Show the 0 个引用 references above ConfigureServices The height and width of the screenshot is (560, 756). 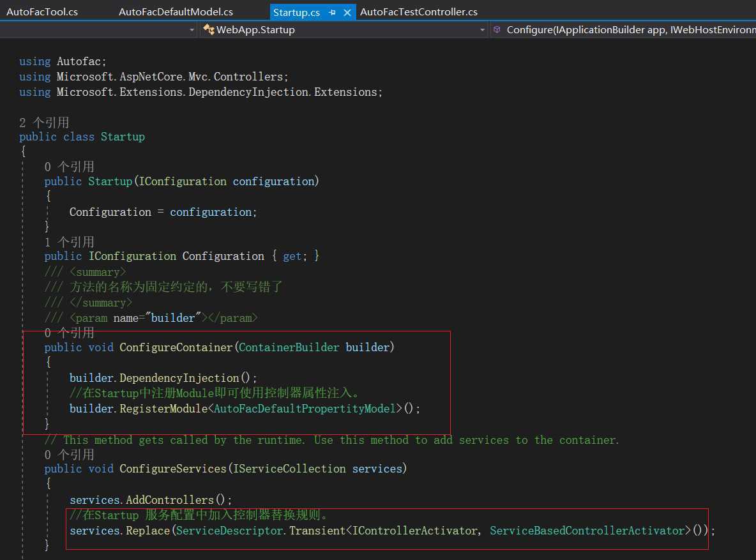pos(70,455)
